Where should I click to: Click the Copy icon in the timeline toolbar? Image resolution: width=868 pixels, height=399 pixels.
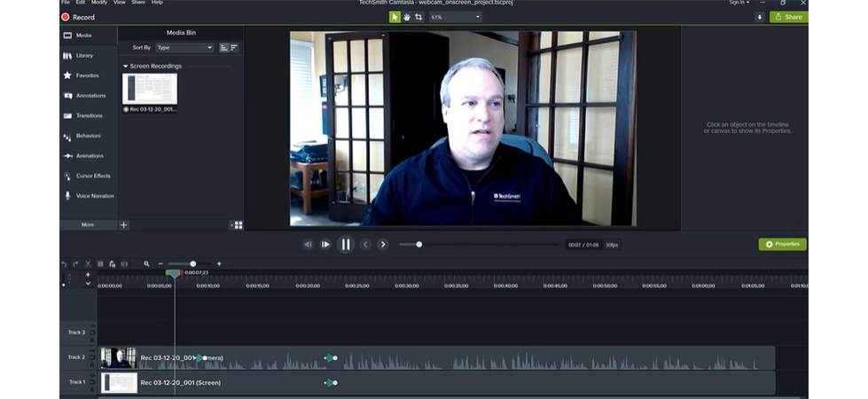pyautogui.click(x=100, y=264)
